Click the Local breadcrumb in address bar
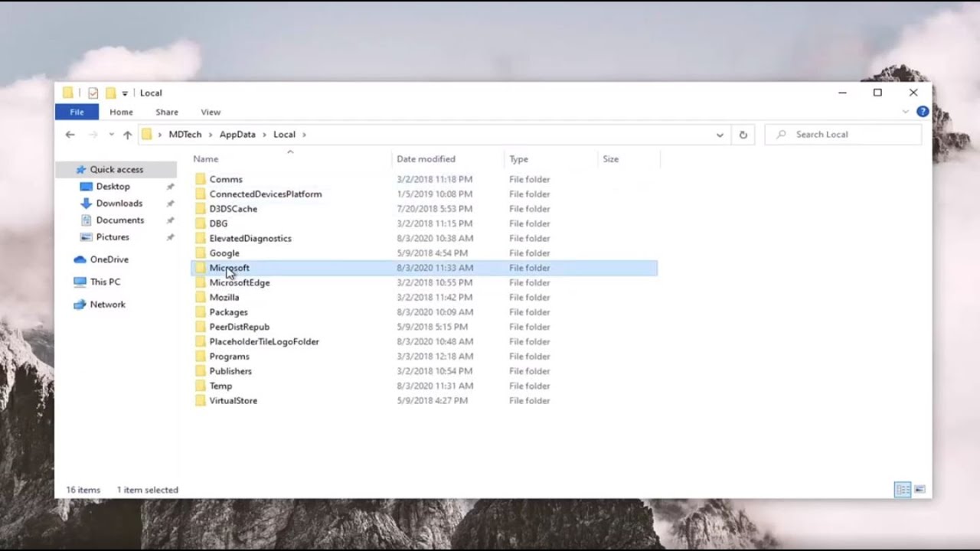Viewport: 980px width, 551px height. (284, 135)
